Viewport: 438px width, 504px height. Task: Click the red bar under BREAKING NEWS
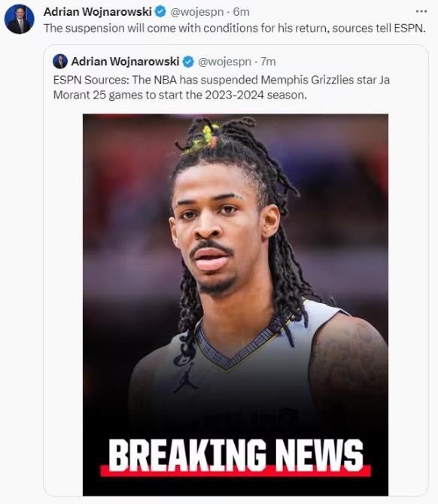click(x=236, y=471)
